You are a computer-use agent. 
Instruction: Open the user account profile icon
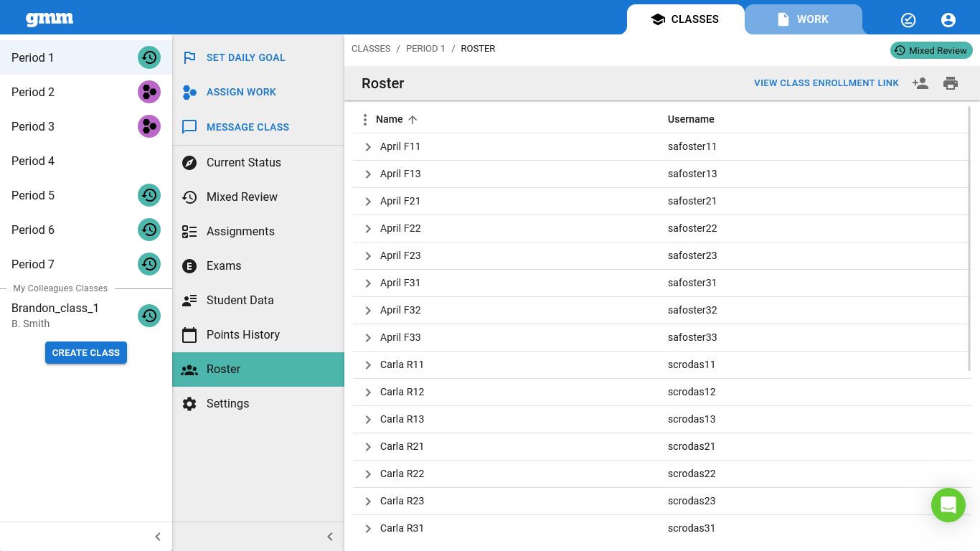pyautogui.click(x=948, y=20)
